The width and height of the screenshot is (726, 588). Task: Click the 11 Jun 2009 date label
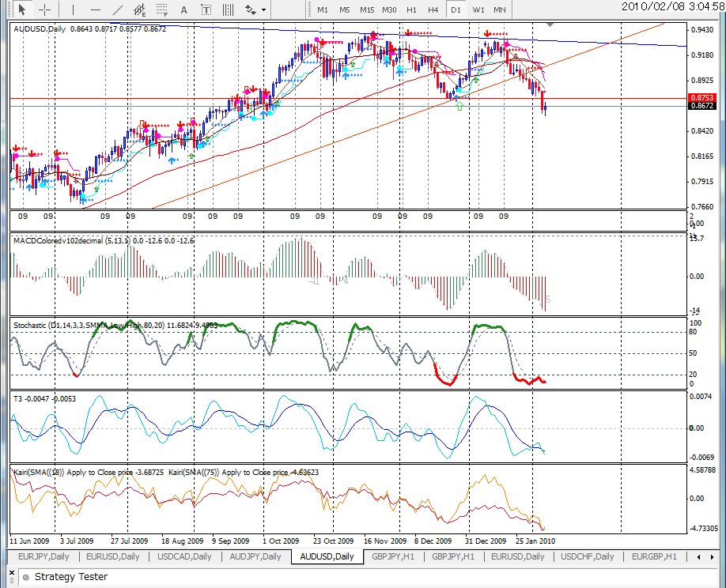point(29,541)
